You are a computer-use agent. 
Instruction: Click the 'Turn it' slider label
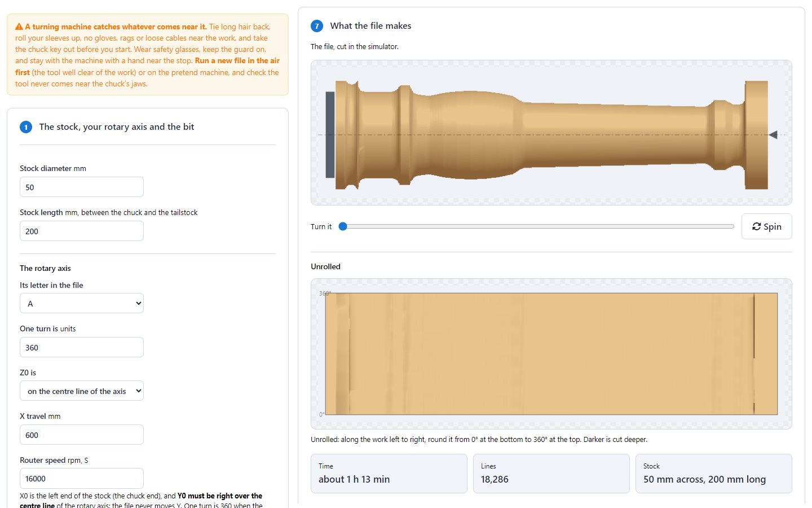[321, 226]
